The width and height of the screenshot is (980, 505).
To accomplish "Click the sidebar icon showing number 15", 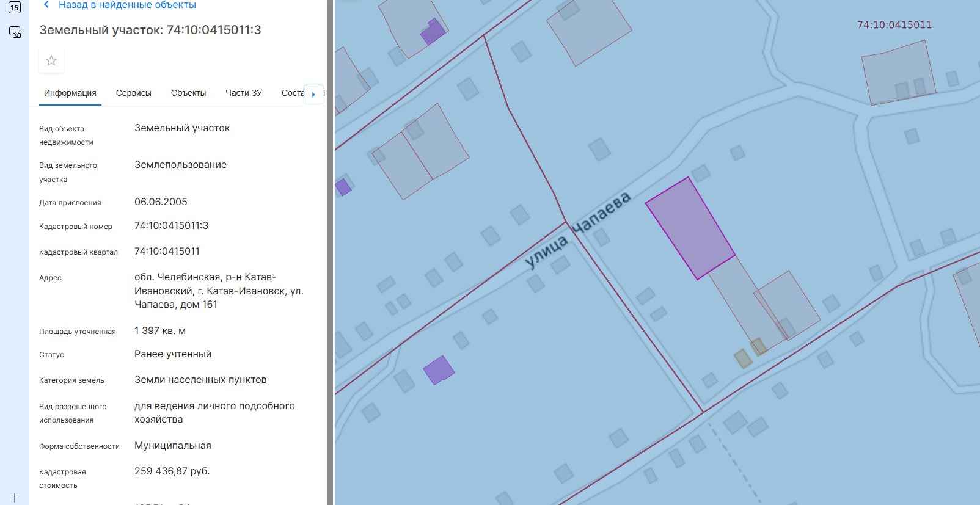I will [x=15, y=8].
